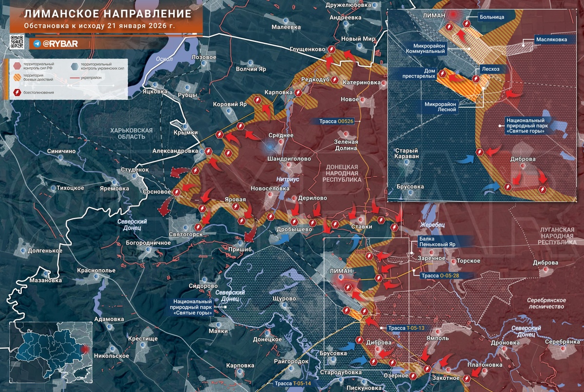
Task: Click the 'Донецкая Народная Республика' region label
Action: (x=341, y=173)
